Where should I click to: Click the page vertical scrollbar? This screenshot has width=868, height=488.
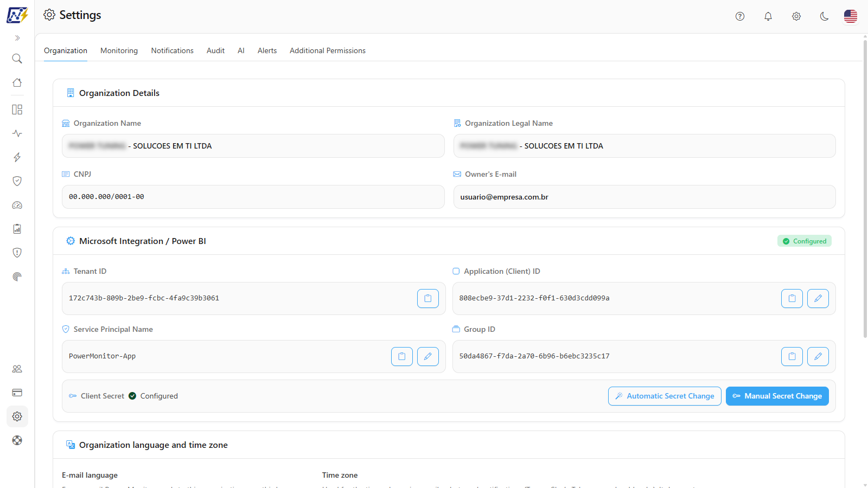pyautogui.click(x=865, y=189)
